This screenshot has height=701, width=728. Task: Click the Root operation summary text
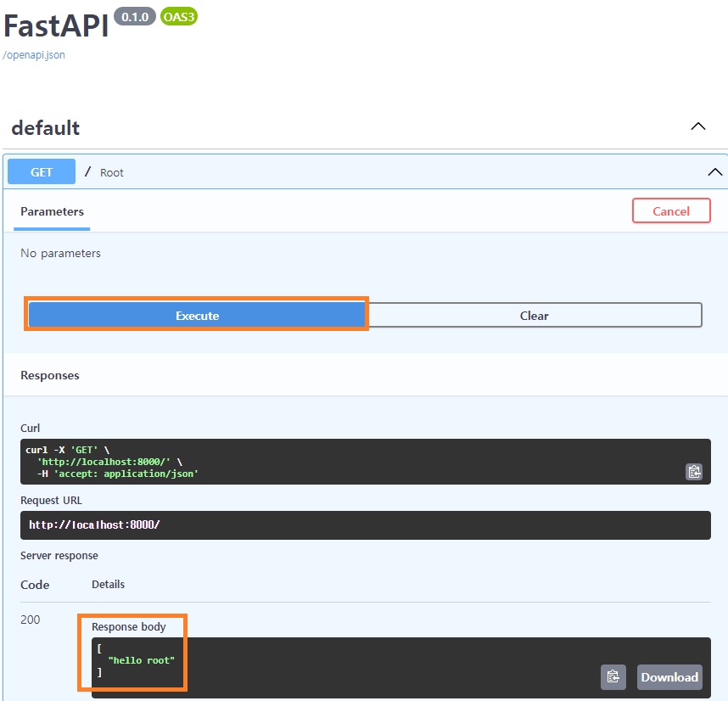pos(112,173)
